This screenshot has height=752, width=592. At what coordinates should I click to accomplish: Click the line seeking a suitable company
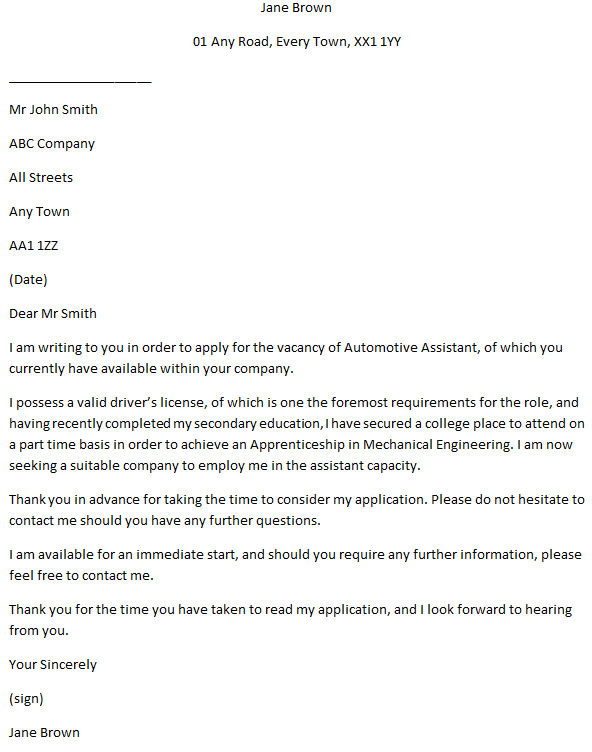[214, 466]
